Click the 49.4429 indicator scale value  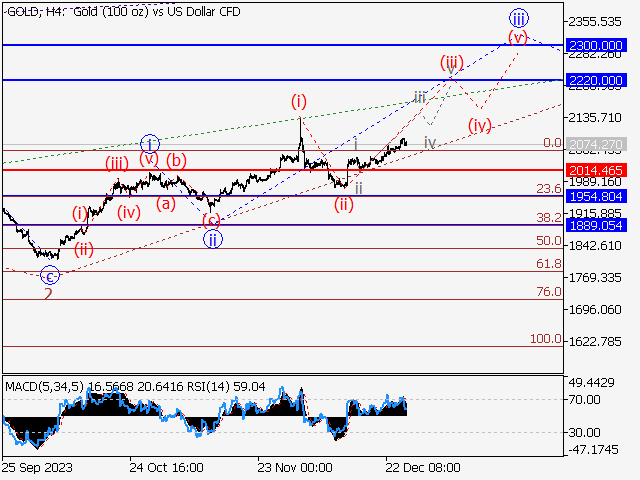[591, 383]
